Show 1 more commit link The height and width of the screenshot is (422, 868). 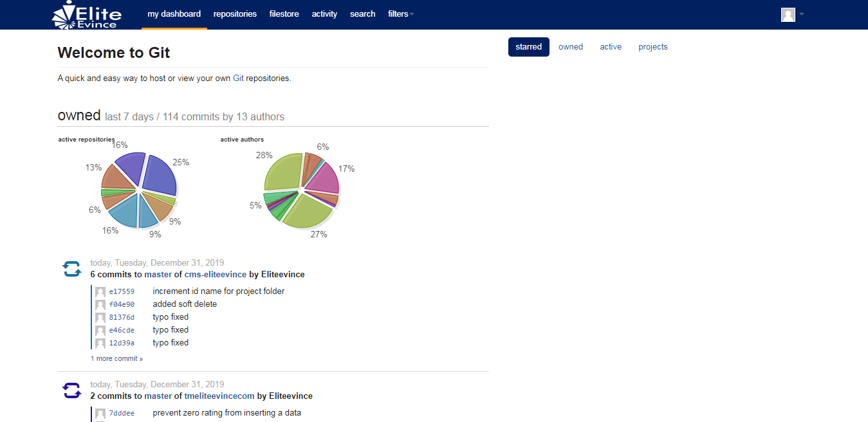(x=116, y=359)
